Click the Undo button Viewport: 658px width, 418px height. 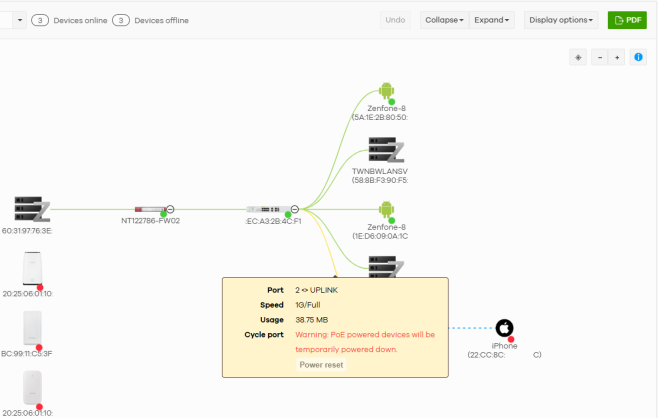396,20
